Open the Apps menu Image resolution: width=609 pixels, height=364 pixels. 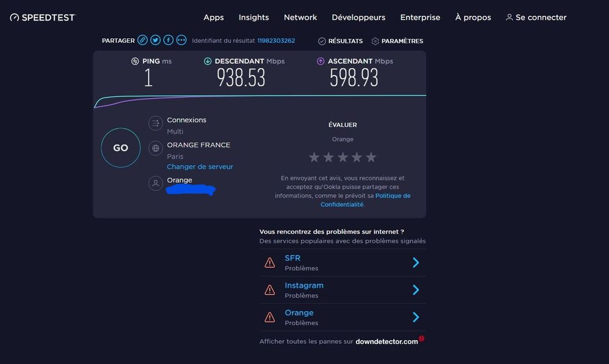(213, 18)
